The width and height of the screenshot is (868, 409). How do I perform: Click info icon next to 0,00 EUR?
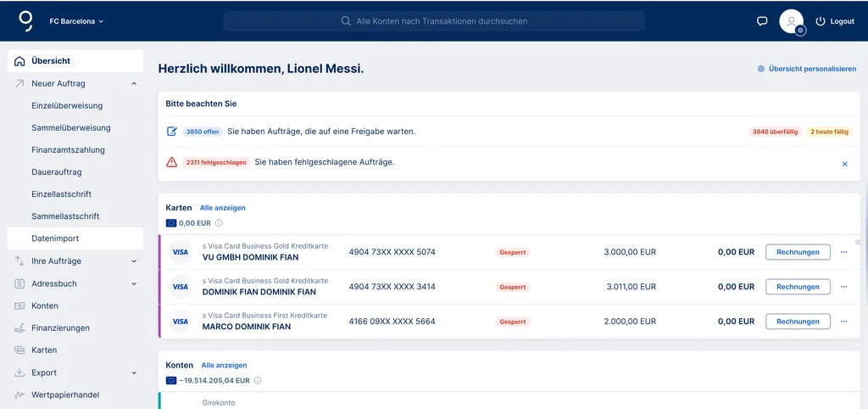click(219, 223)
